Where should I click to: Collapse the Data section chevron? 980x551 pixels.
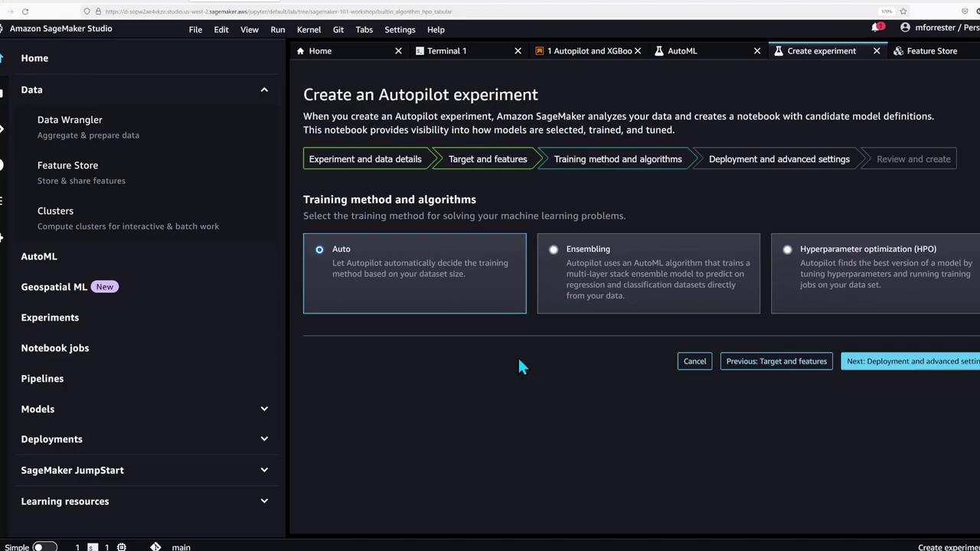(264, 90)
